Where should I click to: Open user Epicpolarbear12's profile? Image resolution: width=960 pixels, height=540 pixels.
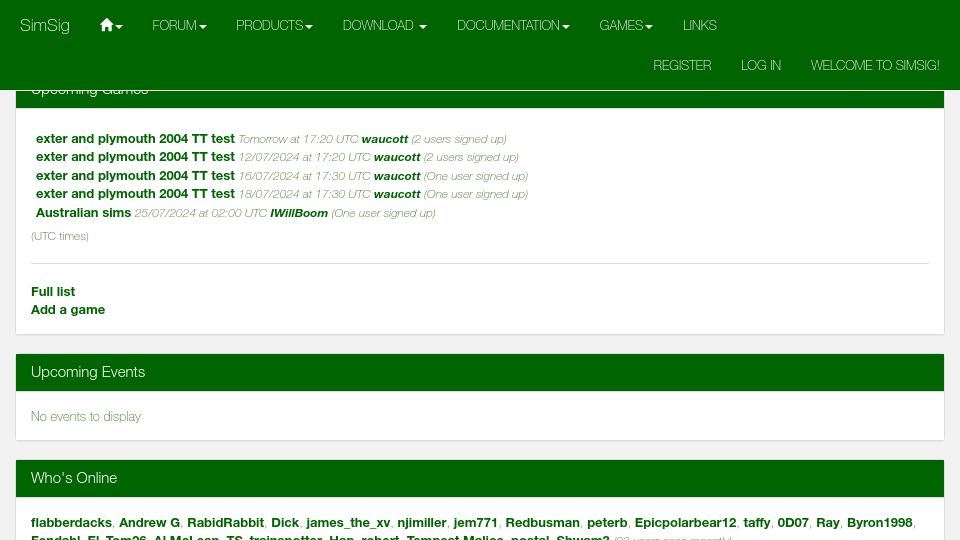(x=685, y=523)
